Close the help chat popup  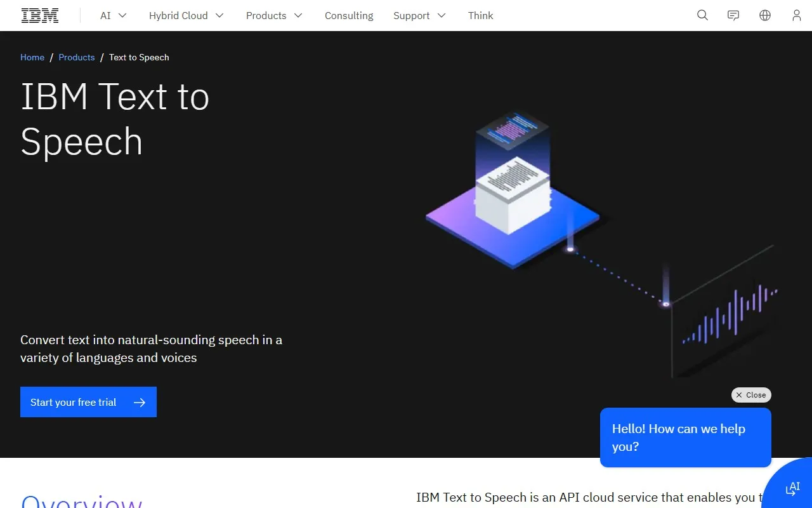click(751, 394)
